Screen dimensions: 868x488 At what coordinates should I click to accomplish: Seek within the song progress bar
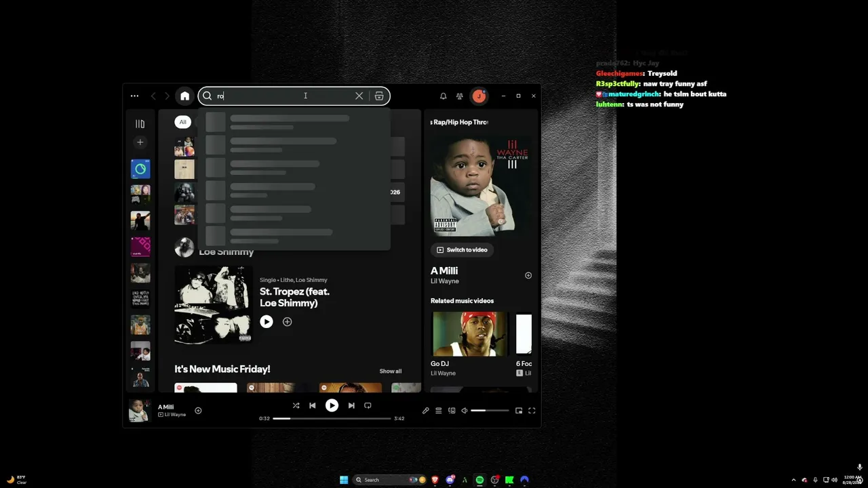[x=332, y=418]
